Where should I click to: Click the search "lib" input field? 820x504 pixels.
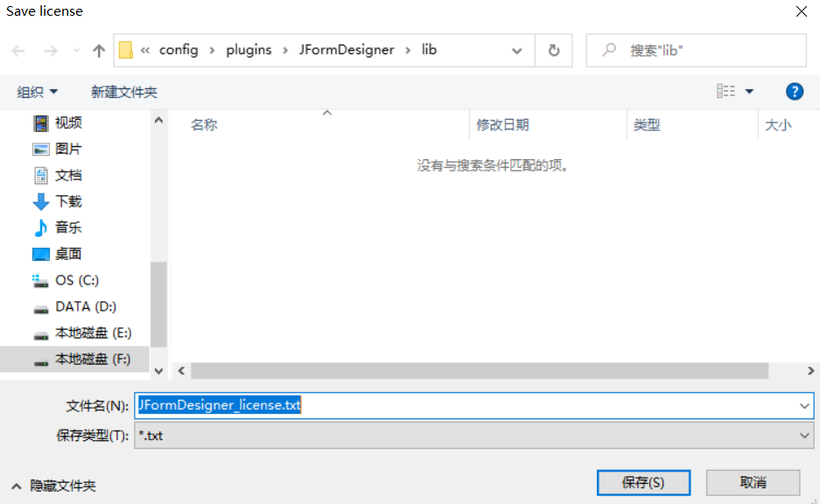(x=696, y=51)
